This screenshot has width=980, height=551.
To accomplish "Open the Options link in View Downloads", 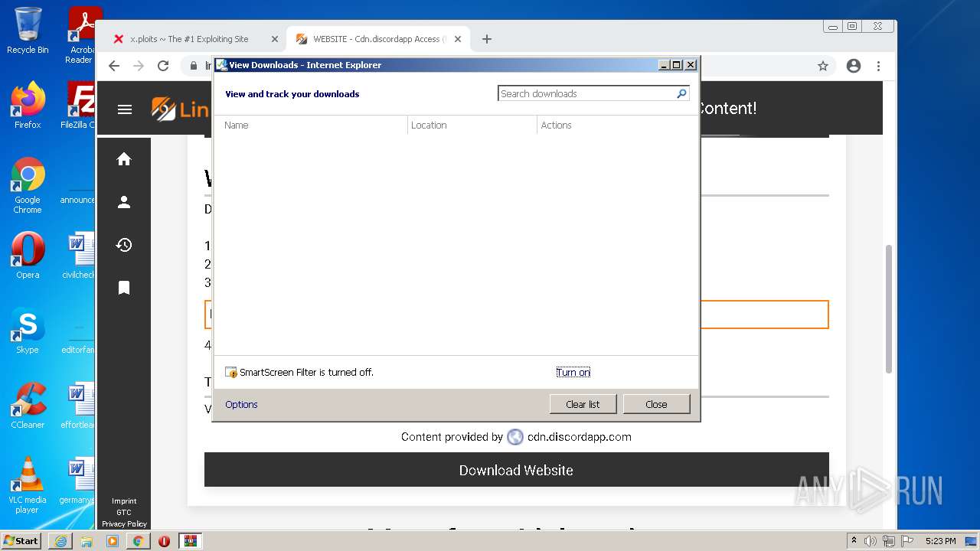I will point(241,404).
